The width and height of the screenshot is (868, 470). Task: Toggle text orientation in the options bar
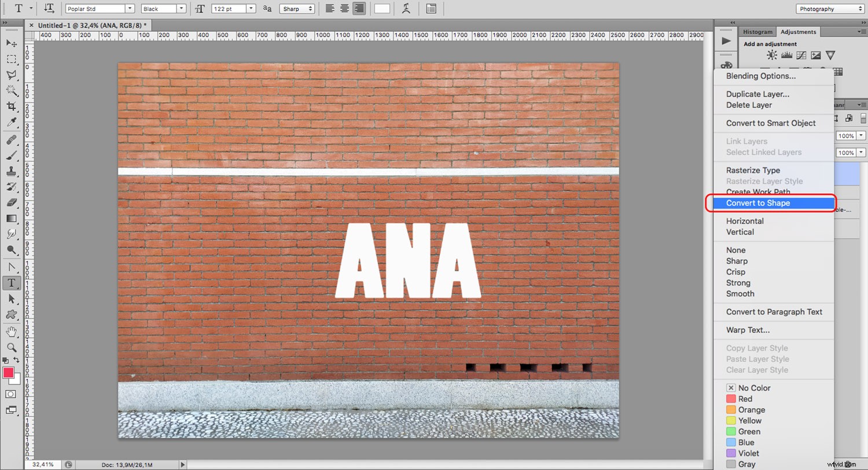[49, 8]
